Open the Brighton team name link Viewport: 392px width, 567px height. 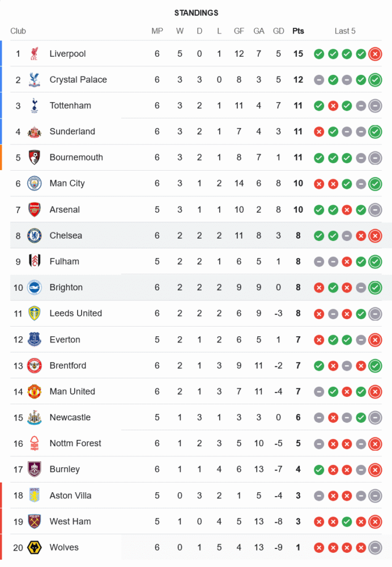coord(66,287)
